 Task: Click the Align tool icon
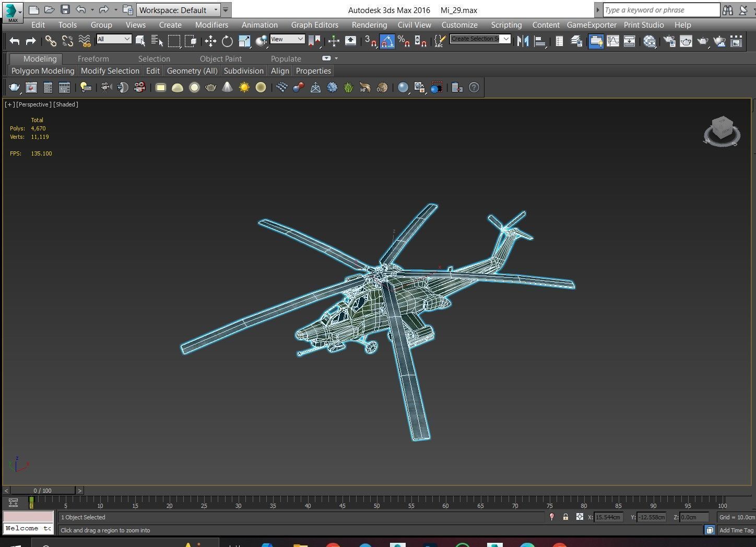[540, 41]
